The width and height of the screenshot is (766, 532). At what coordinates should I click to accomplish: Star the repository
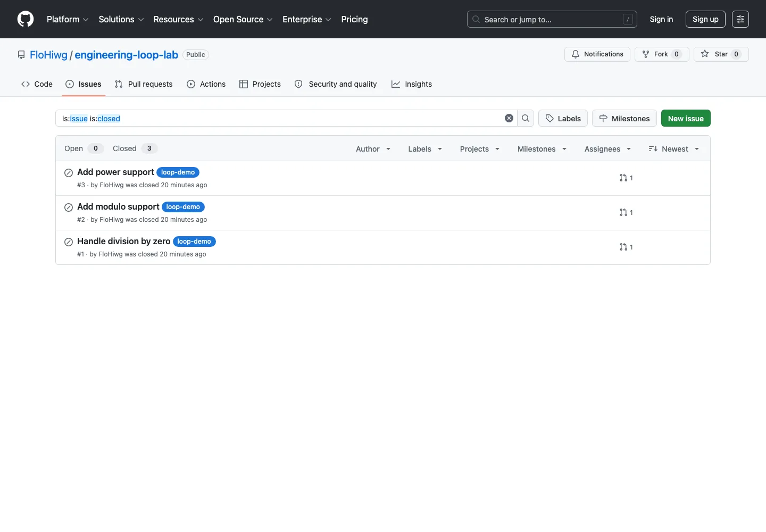click(721, 54)
